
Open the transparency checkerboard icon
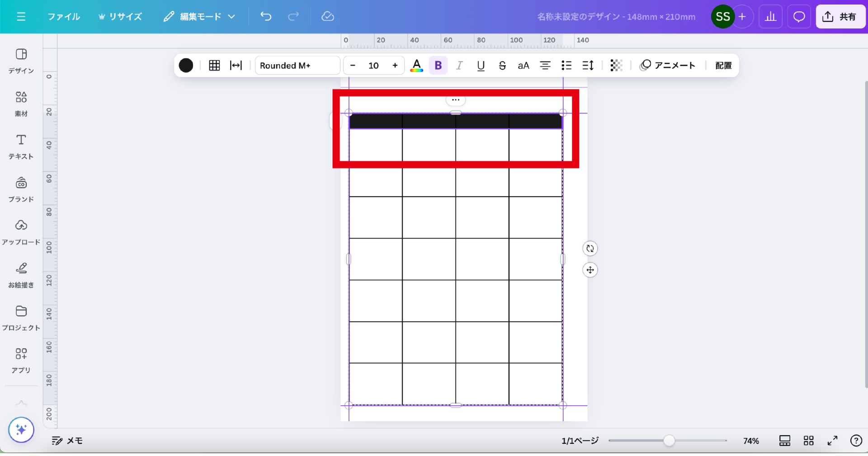616,66
